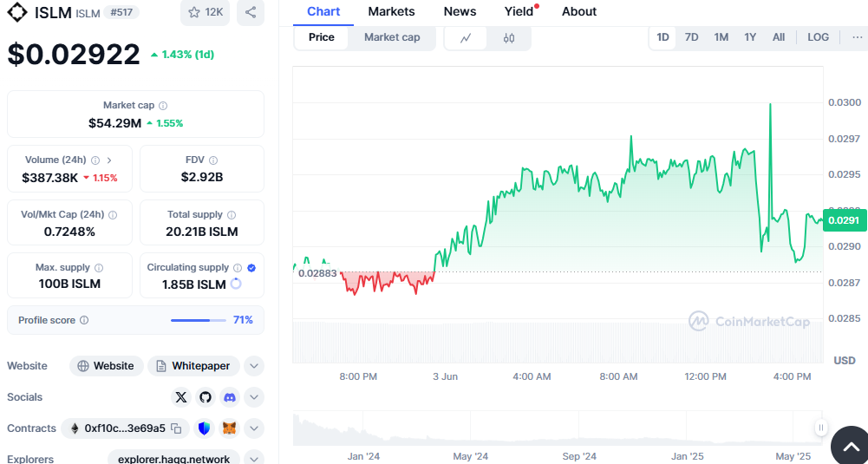Click the 0.0291 current price label
This screenshot has height=464, width=868.
coord(843,220)
